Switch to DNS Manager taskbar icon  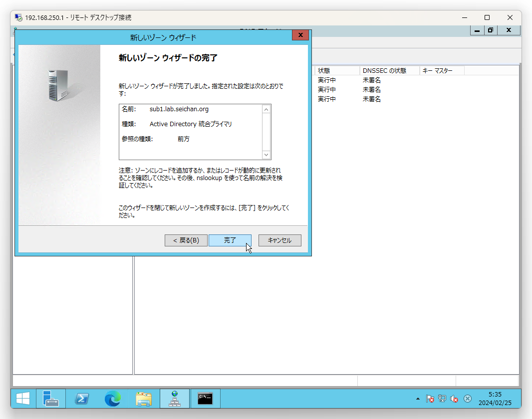click(175, 399)
